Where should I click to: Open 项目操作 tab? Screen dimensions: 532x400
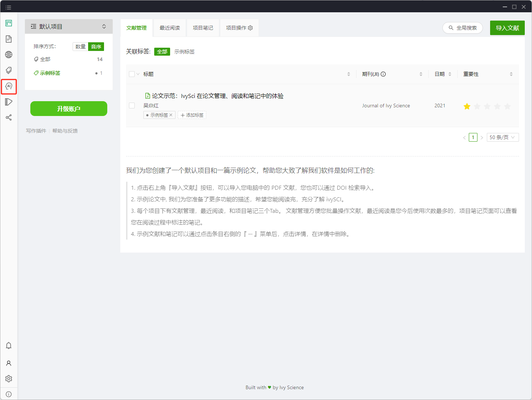239,28
